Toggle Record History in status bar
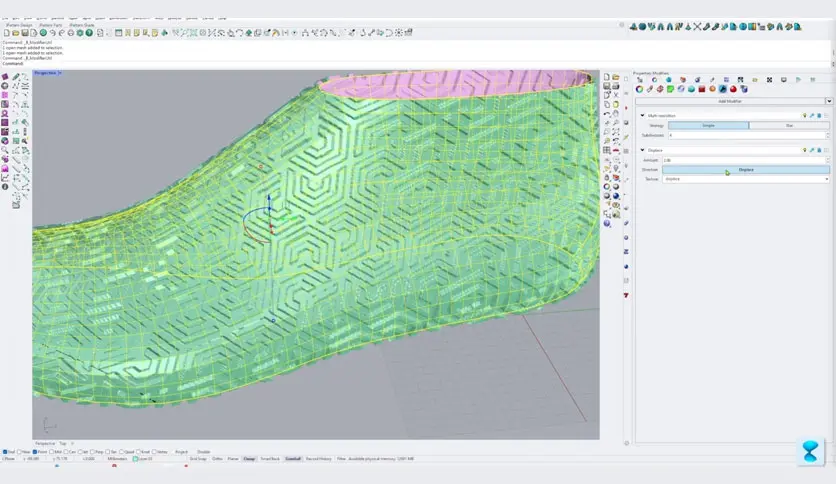836x484 pixels. (x=319, y=458)
